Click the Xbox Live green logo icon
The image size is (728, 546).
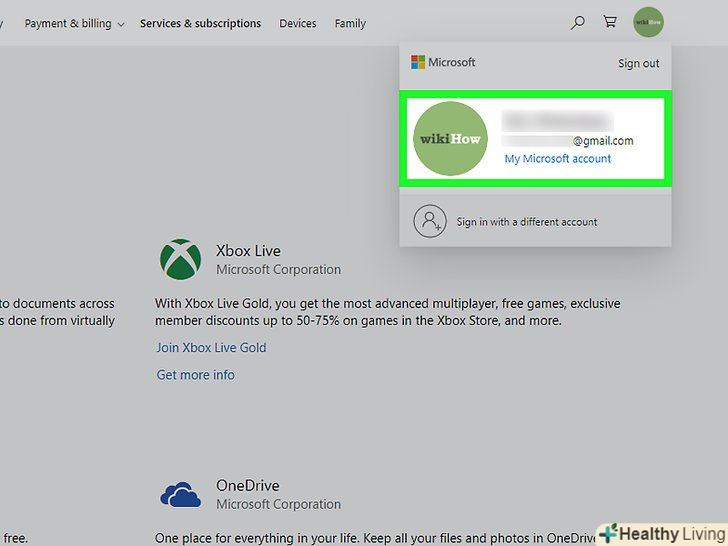[x=180, y=259]
